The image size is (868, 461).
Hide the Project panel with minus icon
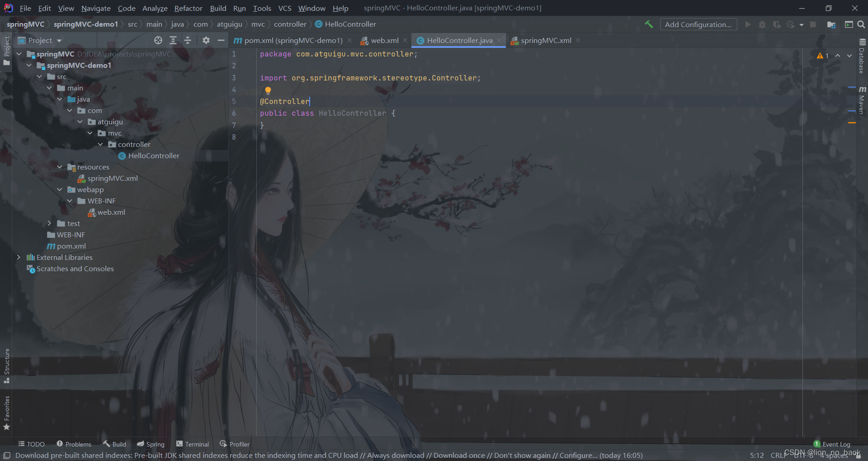221,40
